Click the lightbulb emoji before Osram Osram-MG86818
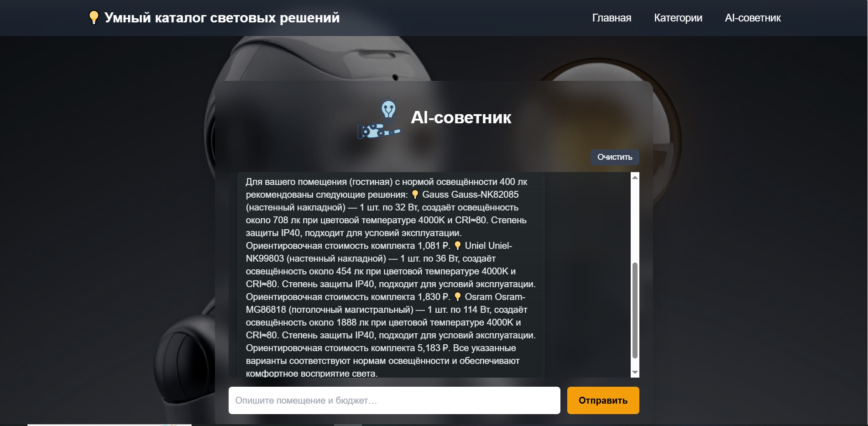Viewport: 868px width, 426px height. (458, 297)
